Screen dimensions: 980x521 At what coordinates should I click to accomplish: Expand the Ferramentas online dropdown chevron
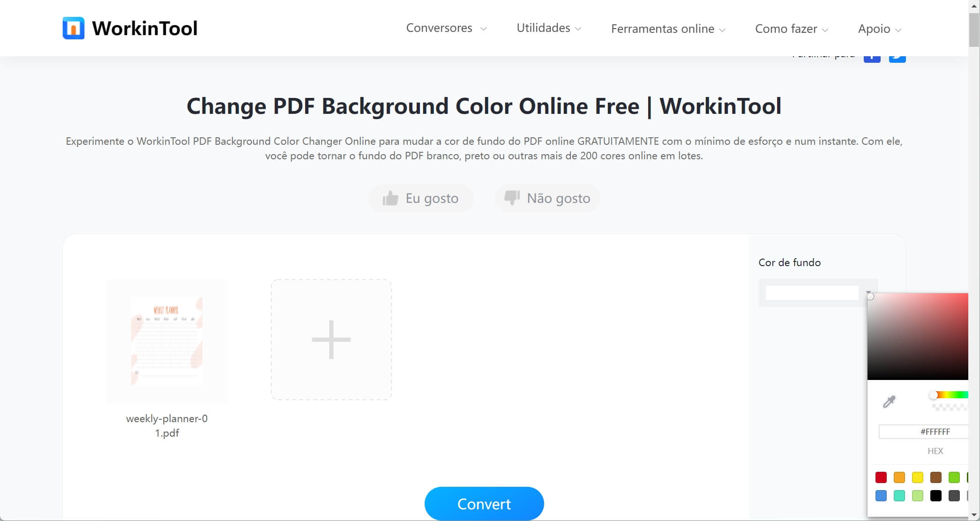pyautogui.click(x=722, y=30)
